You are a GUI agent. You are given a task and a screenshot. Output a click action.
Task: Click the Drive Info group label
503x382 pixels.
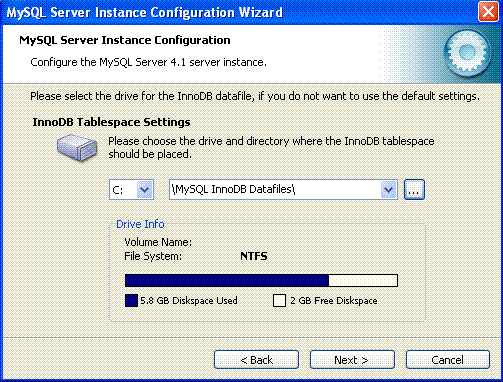pos(140,224)
